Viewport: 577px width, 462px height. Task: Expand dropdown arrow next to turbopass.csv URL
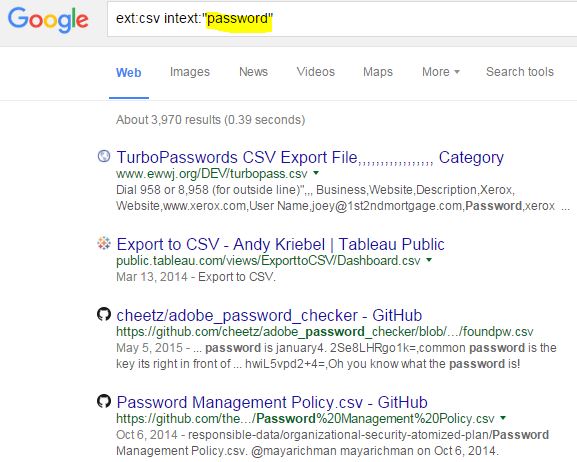[316, 173]
